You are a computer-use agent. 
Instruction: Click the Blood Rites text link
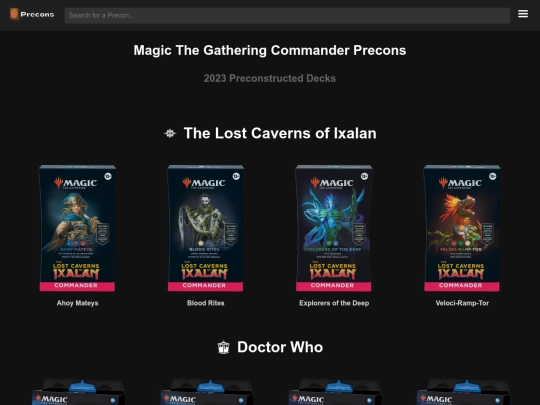pyautogui.click(x=206, y=303)
